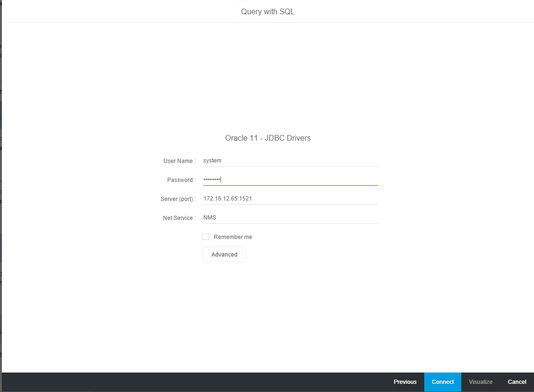Go back with the Previous button

pos(405,382)
